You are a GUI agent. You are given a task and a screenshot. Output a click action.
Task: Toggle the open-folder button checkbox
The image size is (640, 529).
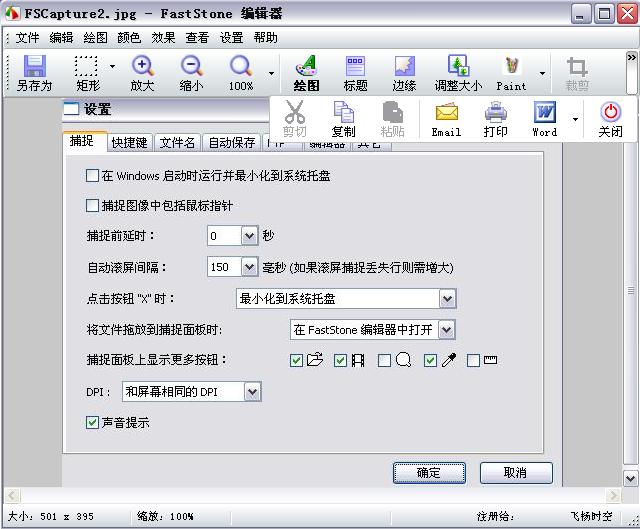296,360
